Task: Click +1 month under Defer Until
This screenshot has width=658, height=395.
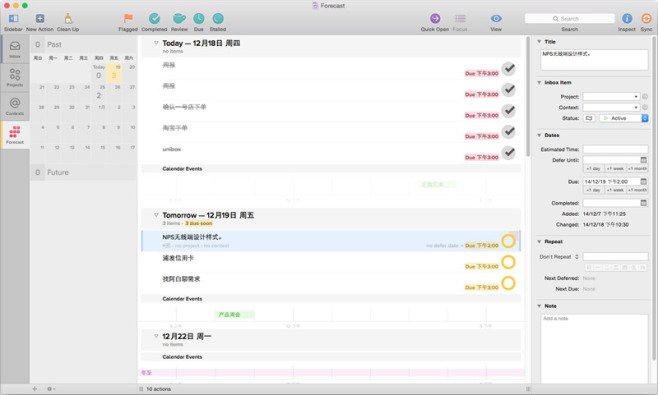Action: [x=637, y=168]
